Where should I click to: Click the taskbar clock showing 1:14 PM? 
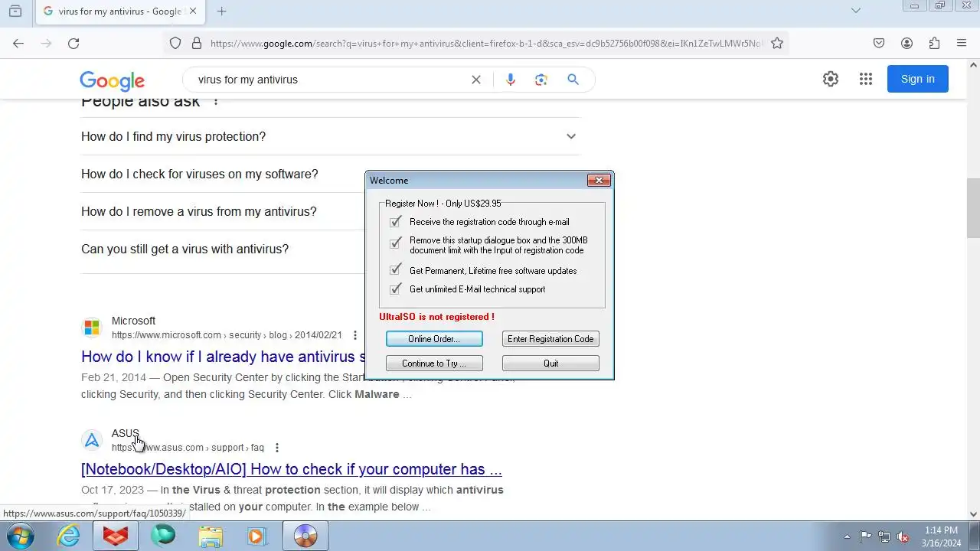(x=941, y=536)
